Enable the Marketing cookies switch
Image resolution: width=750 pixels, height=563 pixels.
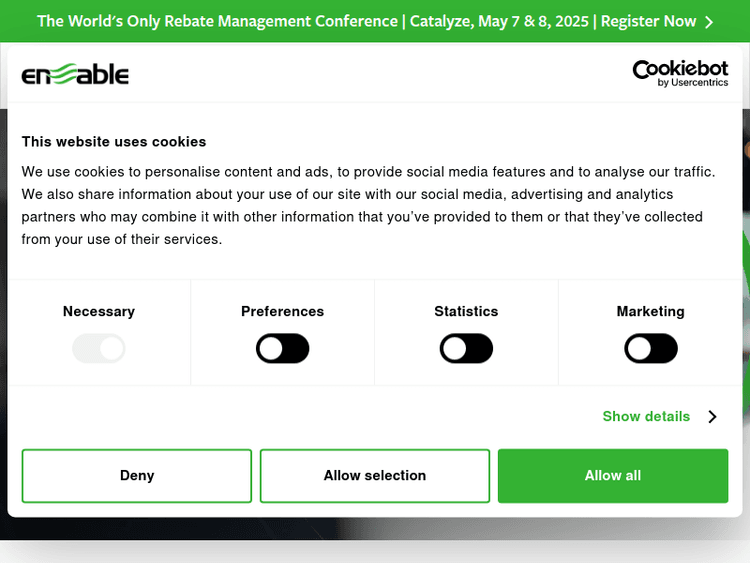[651, 349]
